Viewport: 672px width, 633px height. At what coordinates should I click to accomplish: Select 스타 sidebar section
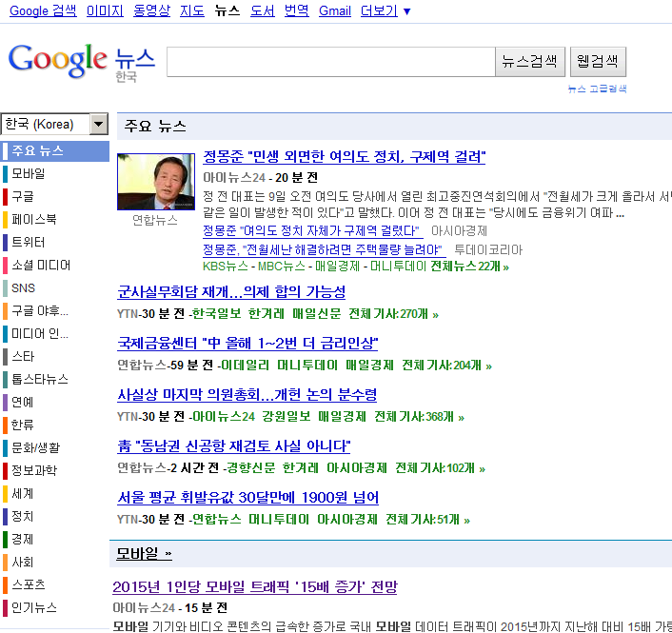23,356
